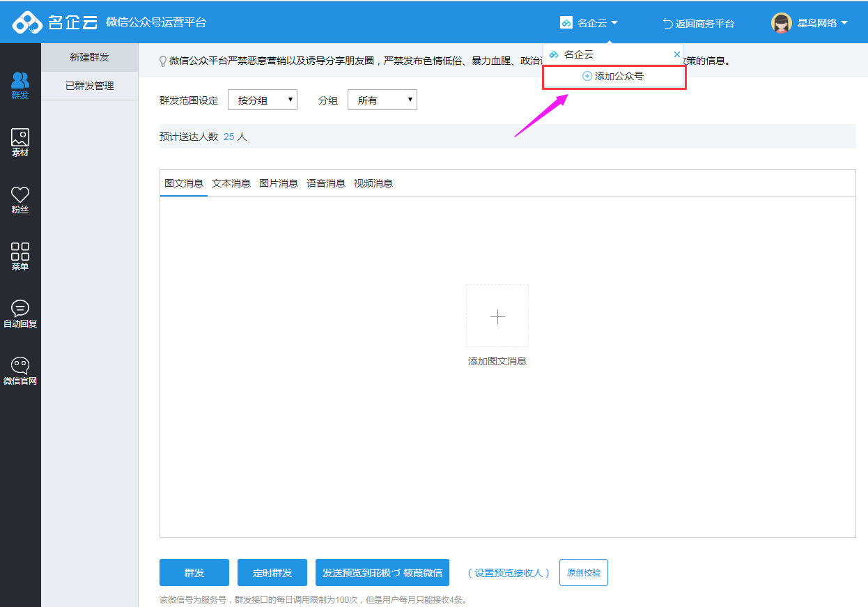Switch to the 视频消息 tab
This screenshot has height=607, width=868.
click(373, 183)
